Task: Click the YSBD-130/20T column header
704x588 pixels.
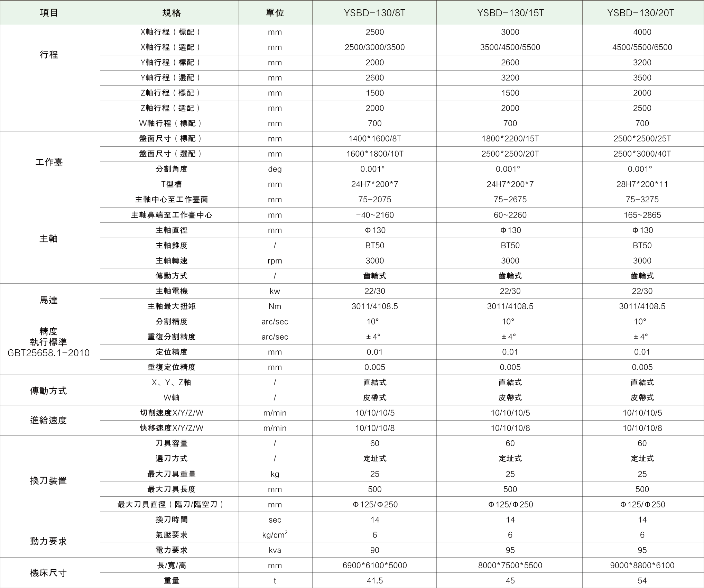Action: coord(642,13)
